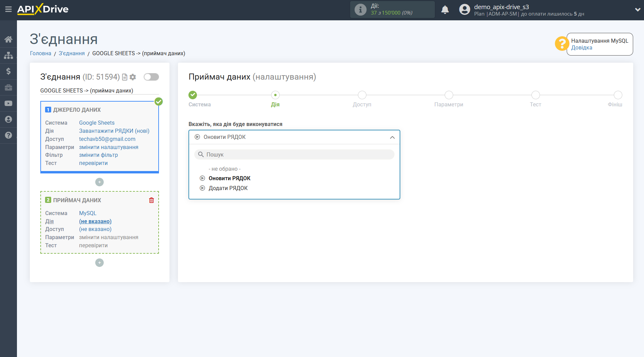Click the techavb50@gmail.com access link
Screen dimensions: 644x357
tap(107, 139)
